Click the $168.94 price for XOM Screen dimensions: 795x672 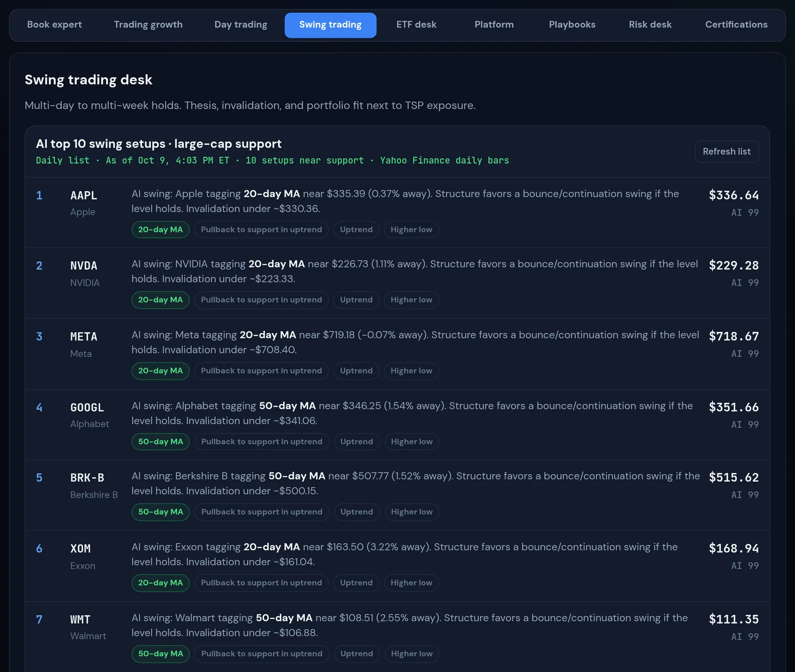tap(734, 548)
